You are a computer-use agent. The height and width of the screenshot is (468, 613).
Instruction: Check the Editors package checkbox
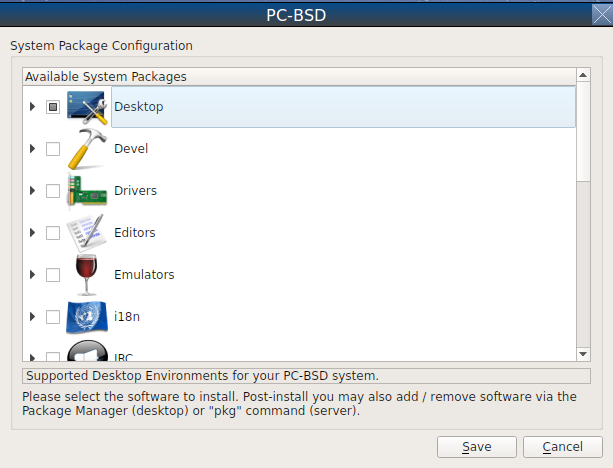pyautogui.click(x=53, y=233)
